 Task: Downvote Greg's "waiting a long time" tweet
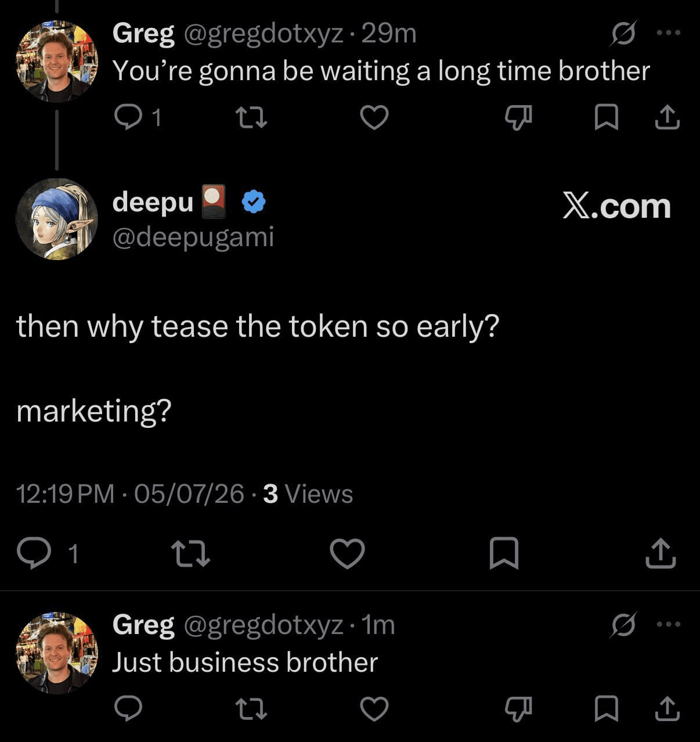click(518, 118)
